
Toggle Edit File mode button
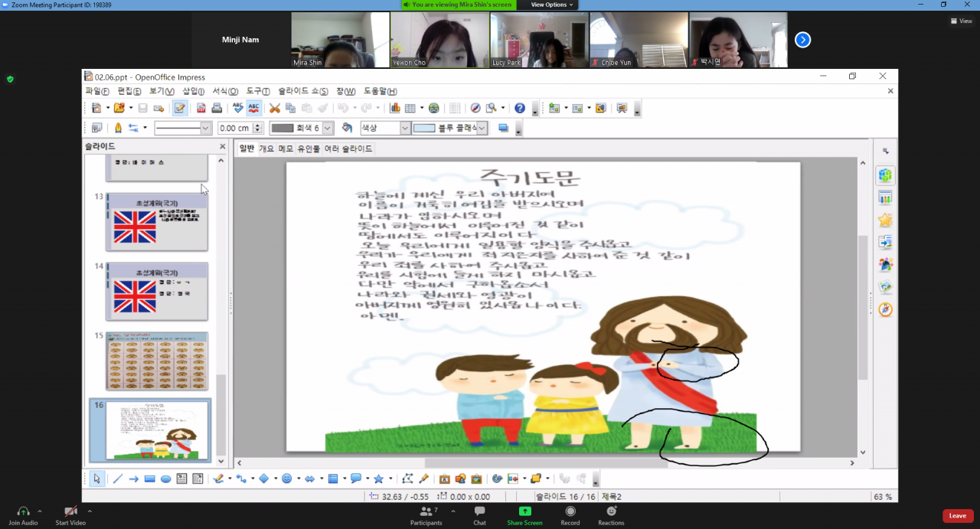[x=179, y=108]
